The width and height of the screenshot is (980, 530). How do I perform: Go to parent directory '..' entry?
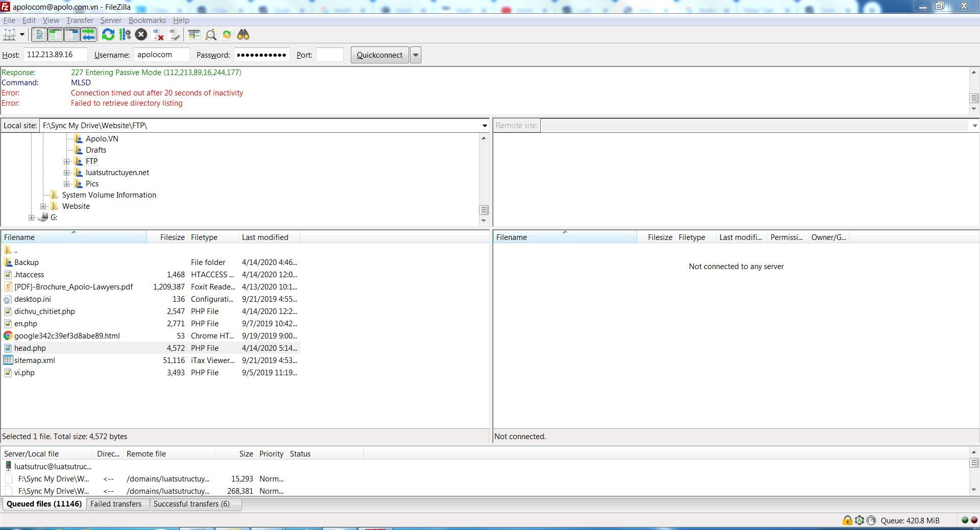(x=150, y=250)
